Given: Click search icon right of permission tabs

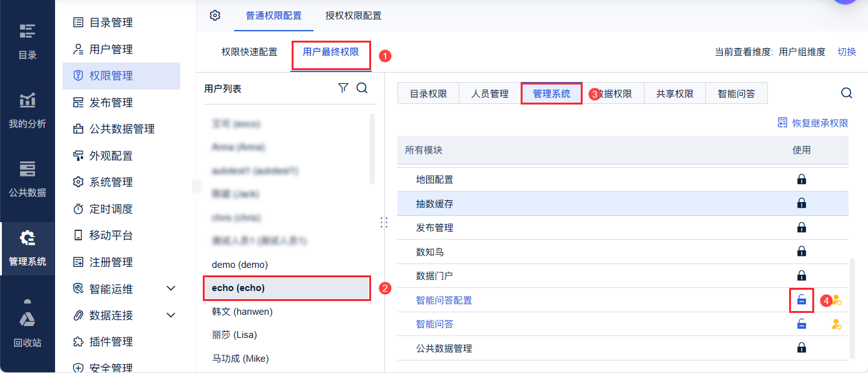Looking at the screenshot, I should (846, 93).
